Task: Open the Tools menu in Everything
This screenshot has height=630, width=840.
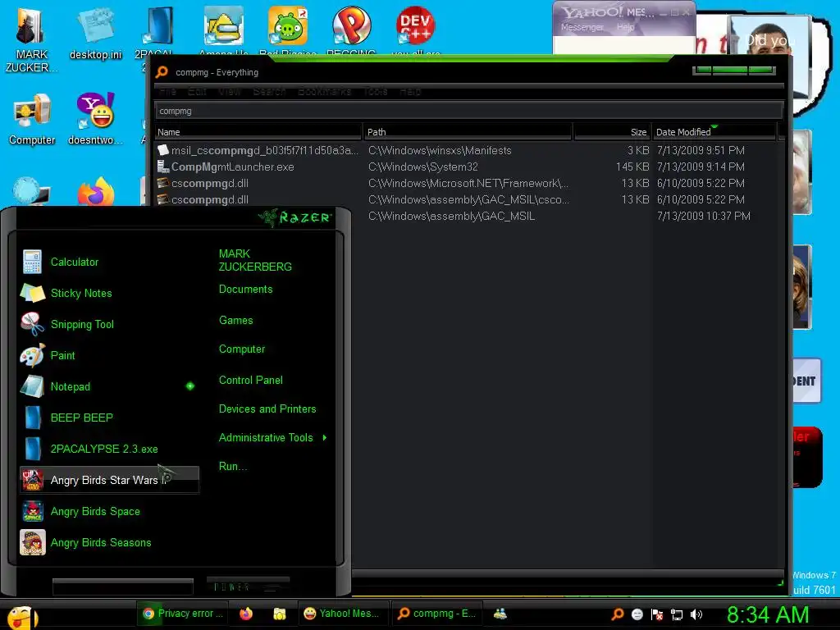Action: [x=376, y=92]
